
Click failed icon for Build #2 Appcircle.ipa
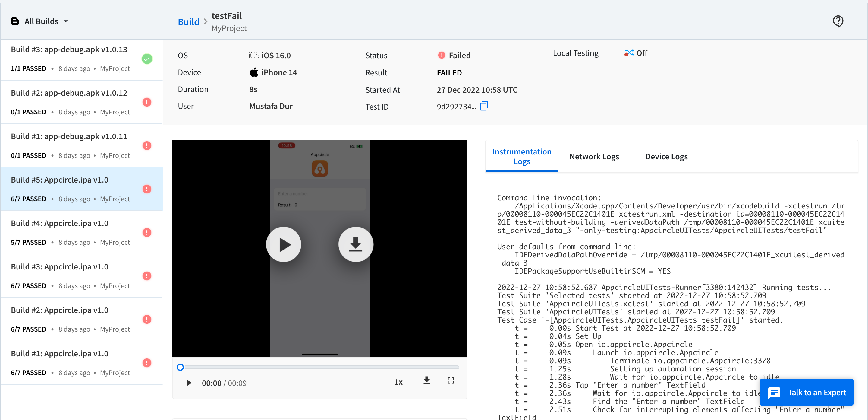147,320
